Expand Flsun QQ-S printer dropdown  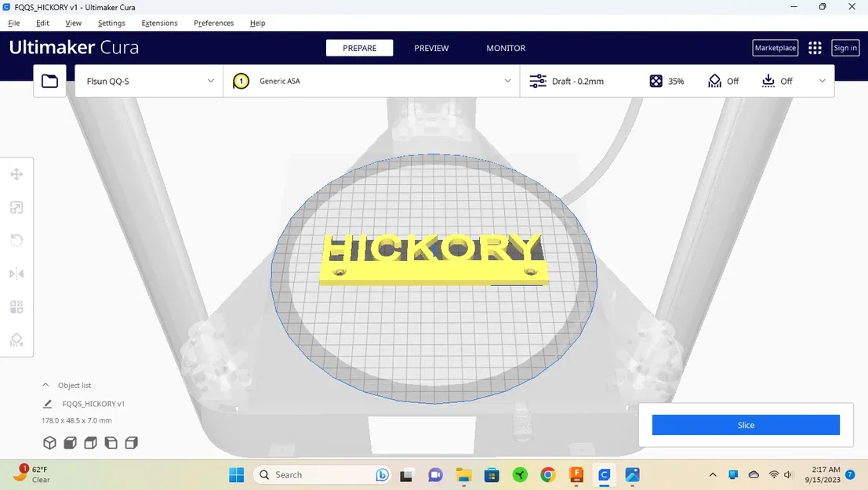coord(149,81)
